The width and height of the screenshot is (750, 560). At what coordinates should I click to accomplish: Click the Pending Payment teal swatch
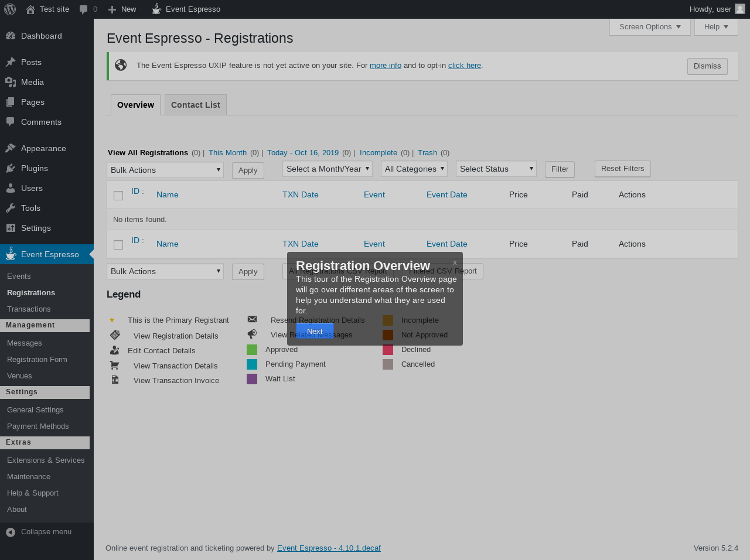(252, 364)
